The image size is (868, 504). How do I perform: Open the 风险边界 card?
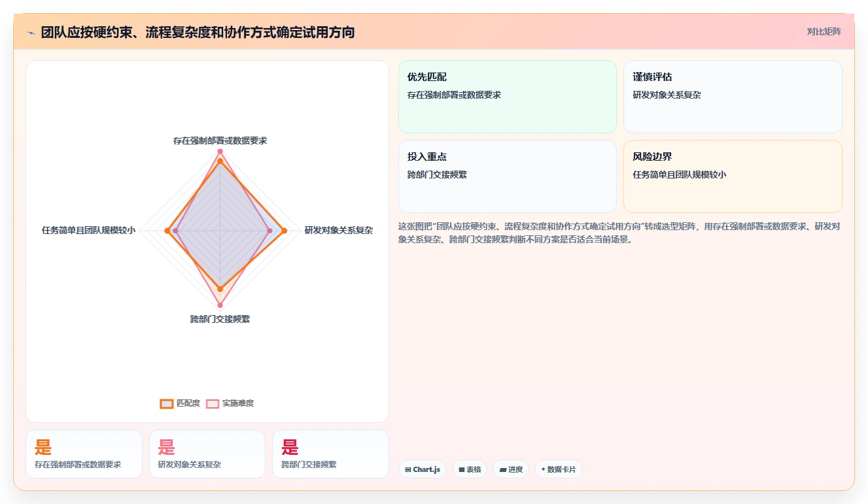[x=733, y=176]
